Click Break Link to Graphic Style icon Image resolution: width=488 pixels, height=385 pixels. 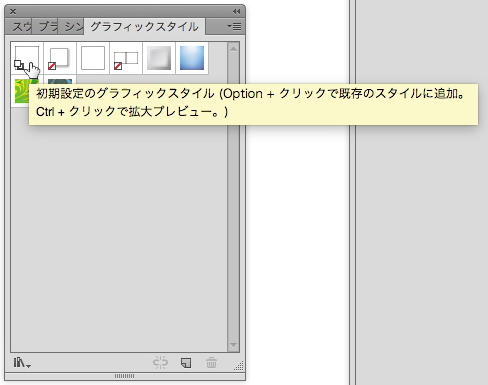pyautogui.click(x=160, y=362)
